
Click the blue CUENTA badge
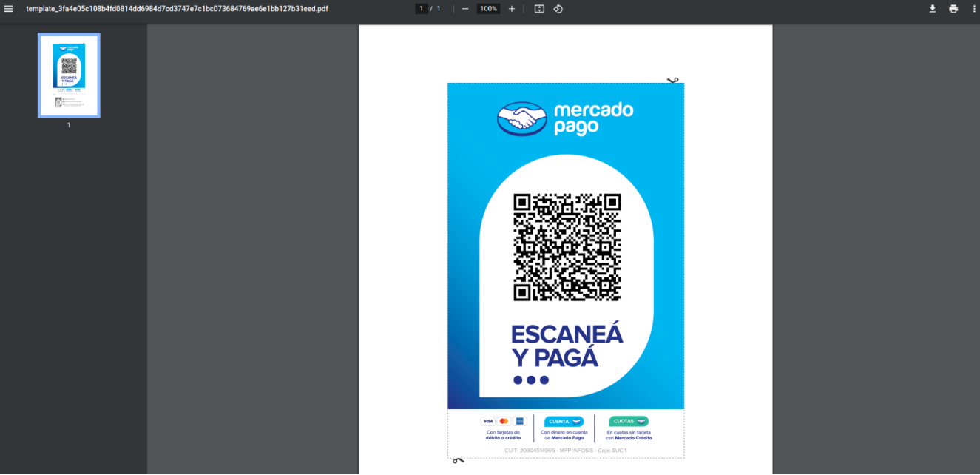564,421
